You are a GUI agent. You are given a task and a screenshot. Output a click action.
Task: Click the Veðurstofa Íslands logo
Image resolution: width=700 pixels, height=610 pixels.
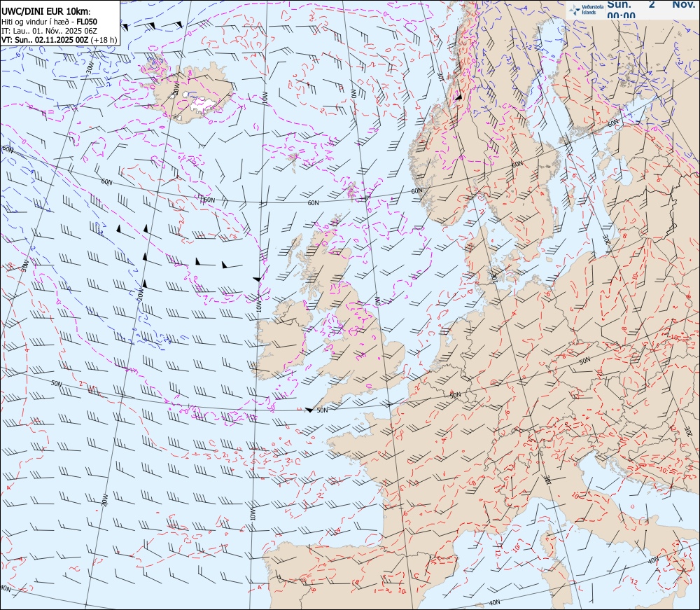click(x=584, y=10)
